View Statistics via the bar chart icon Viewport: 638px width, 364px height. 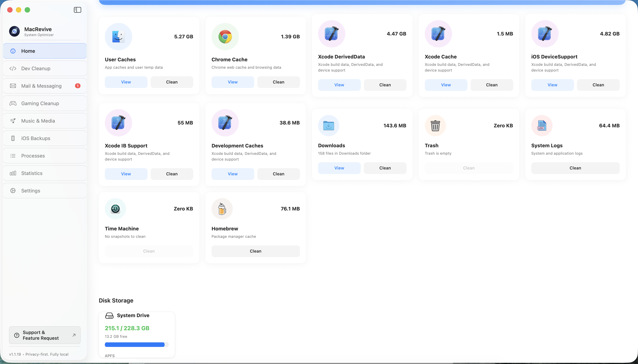[13, 173]
